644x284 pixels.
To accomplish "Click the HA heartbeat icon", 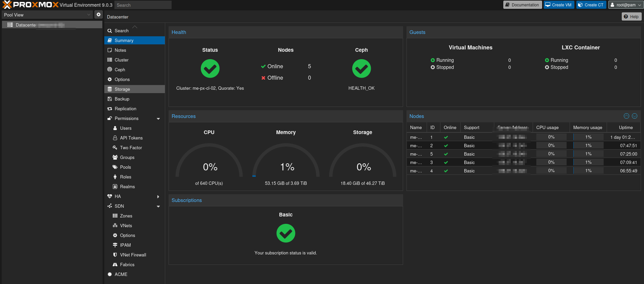I will pos(110,196).
